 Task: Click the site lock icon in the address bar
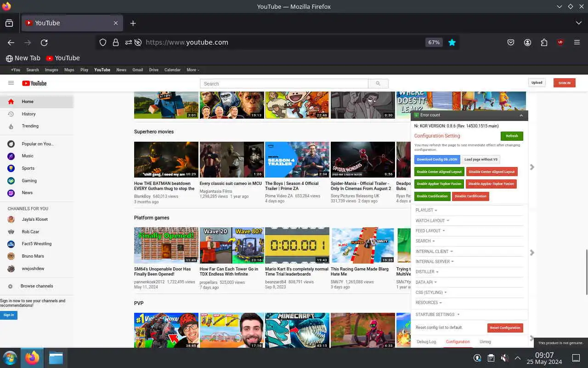(116, 42)
